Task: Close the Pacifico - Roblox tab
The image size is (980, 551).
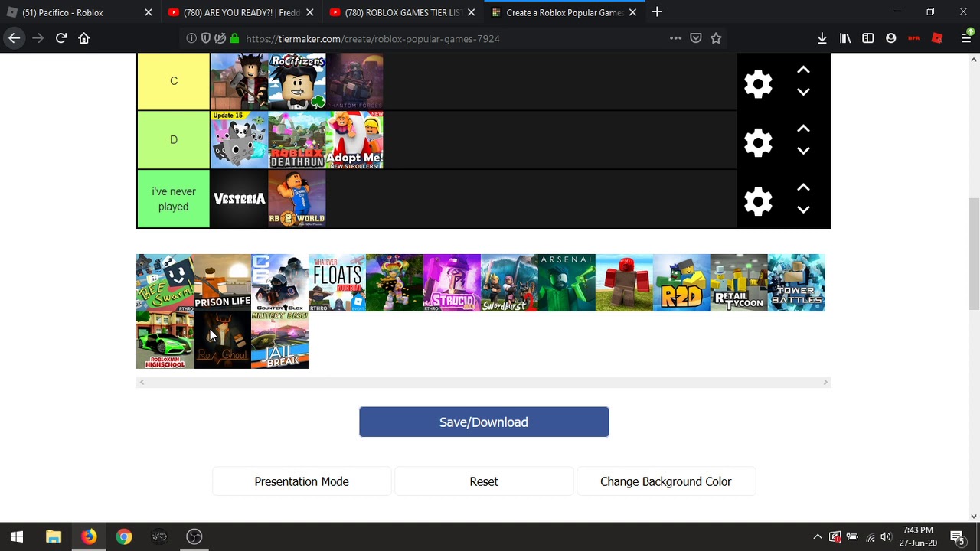Action: pos(149,12)
